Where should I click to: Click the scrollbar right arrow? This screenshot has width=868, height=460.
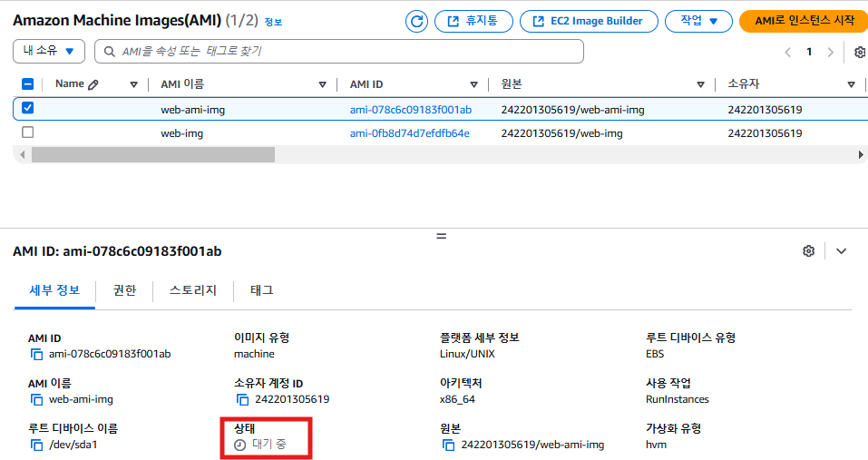click(861, 155)
